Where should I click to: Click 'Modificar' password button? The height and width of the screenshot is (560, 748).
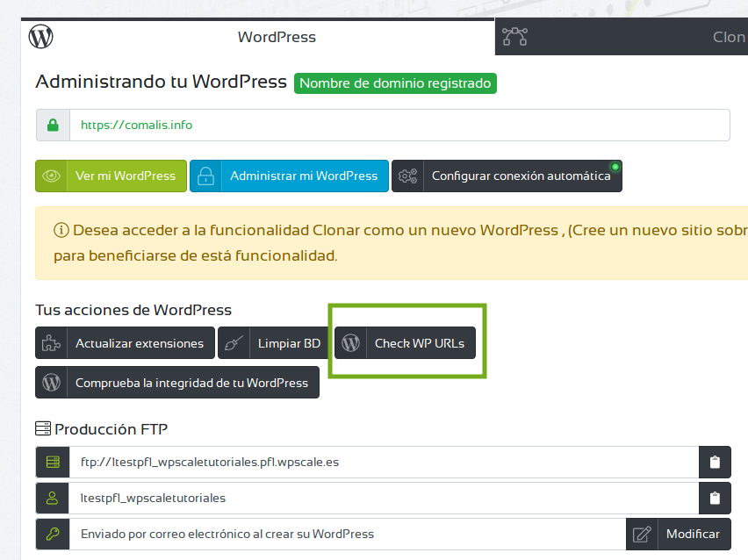(x=679, y=535)
